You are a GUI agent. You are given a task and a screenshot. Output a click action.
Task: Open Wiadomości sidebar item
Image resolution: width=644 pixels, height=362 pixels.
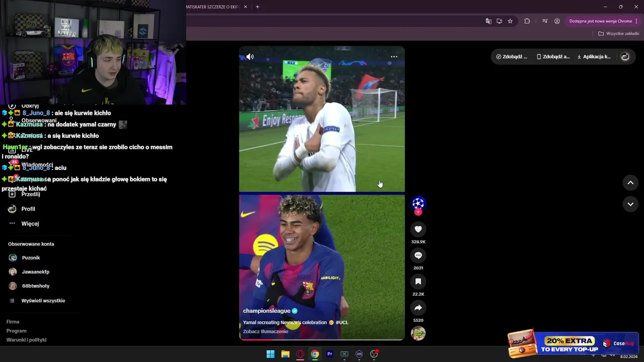point(36,165)
